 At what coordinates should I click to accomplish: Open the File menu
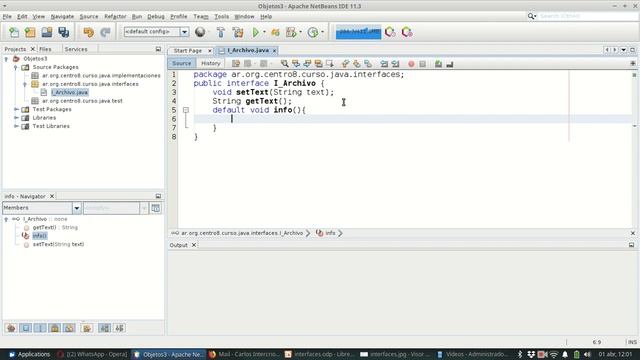[x=7, y=17]
